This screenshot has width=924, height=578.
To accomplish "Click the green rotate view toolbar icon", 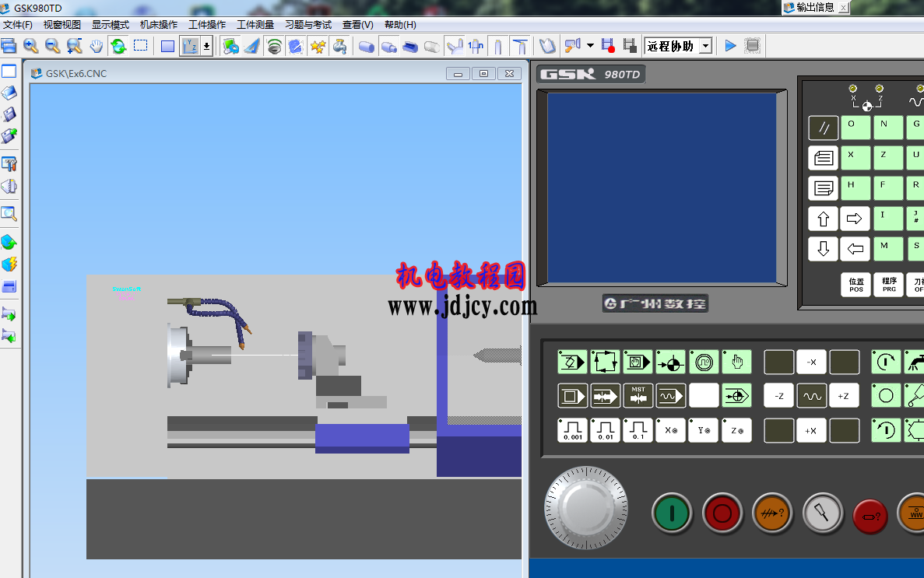I will point(118,46).
